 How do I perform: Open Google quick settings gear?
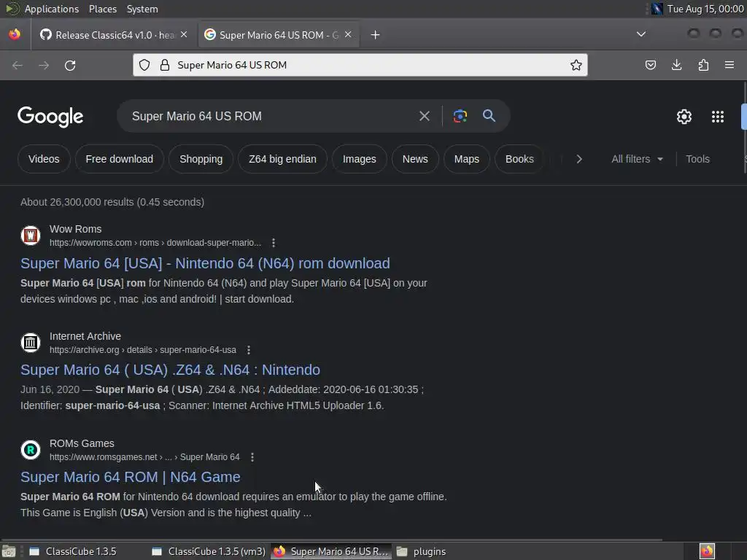[x=684, y=117]
